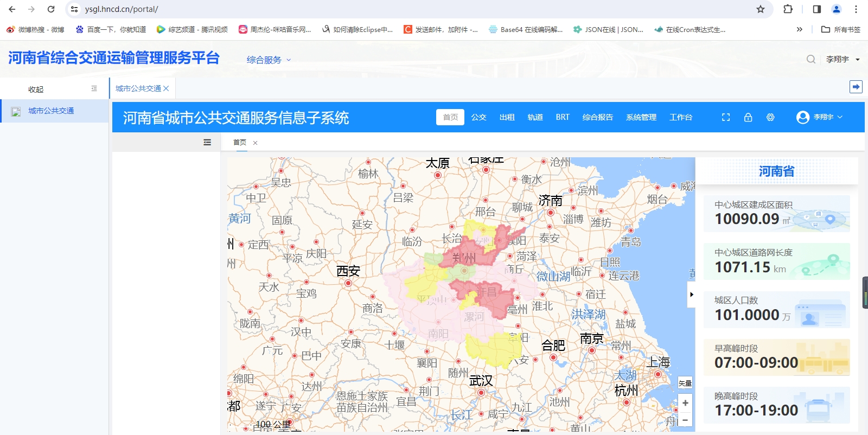Open 综合报告 menu item

click(598, 117)
